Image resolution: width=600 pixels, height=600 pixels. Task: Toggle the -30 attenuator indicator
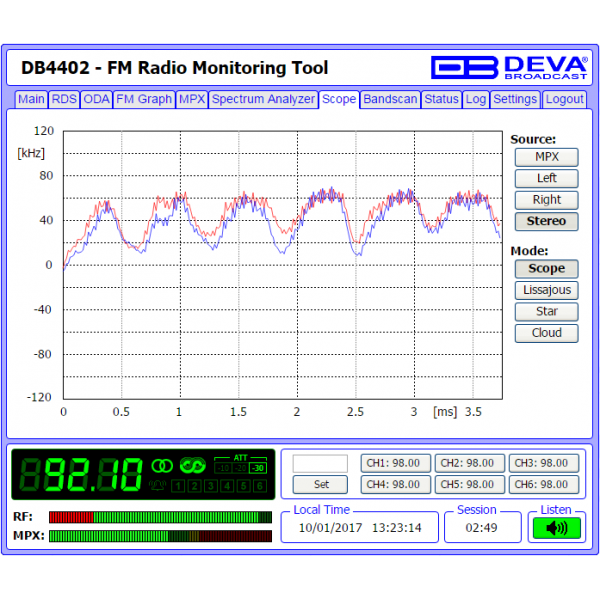coord(258,468)
